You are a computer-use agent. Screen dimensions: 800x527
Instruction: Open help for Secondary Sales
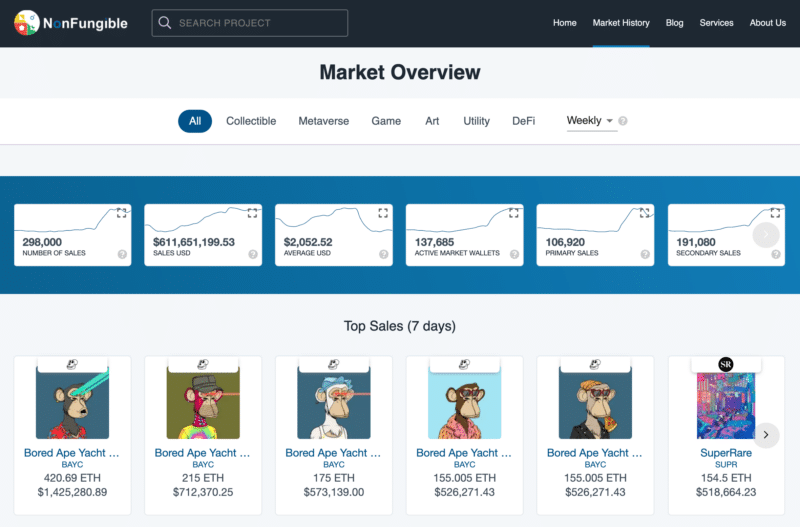[776, 255]
